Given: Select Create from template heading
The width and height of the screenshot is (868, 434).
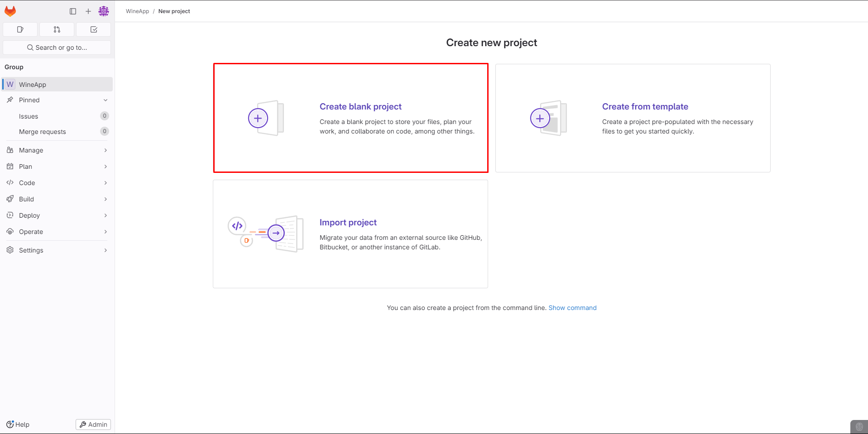Looking at the screenshot, I should point(645,107).
